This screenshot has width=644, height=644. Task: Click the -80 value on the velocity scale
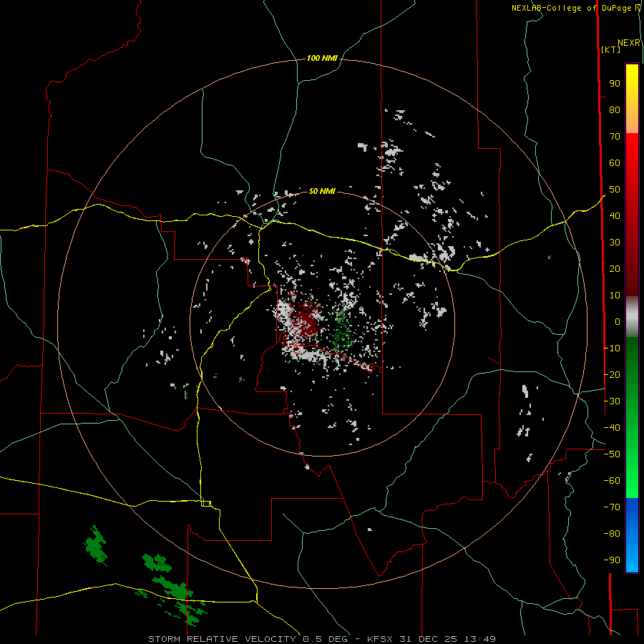(612, 534)
